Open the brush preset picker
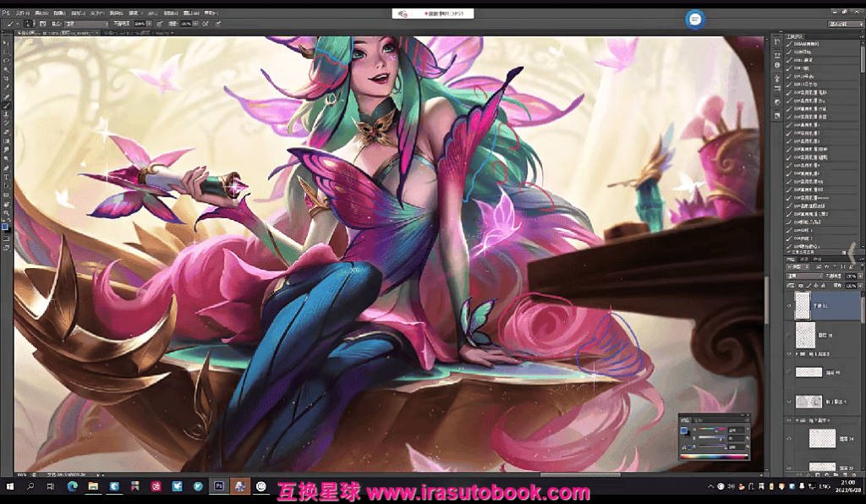Screen dimensions: 866x504 [x=29, y=24]
